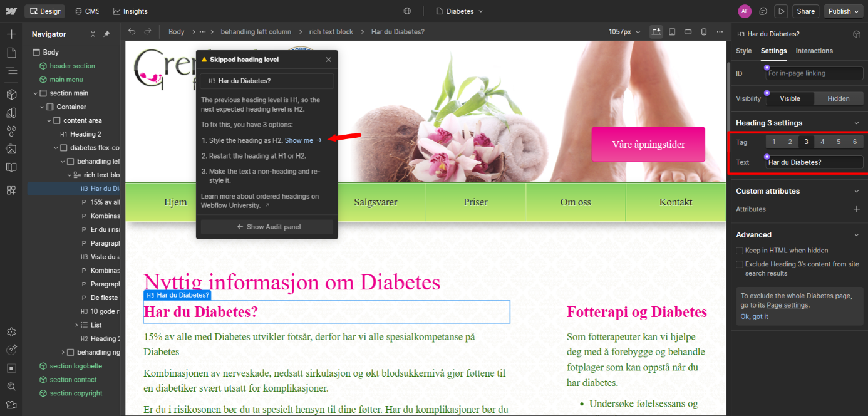Image resolution: width=868 pixels, height=416 pixels.
Task: Switch to mobile portrait breakpoint
Action: coord(703,31)
